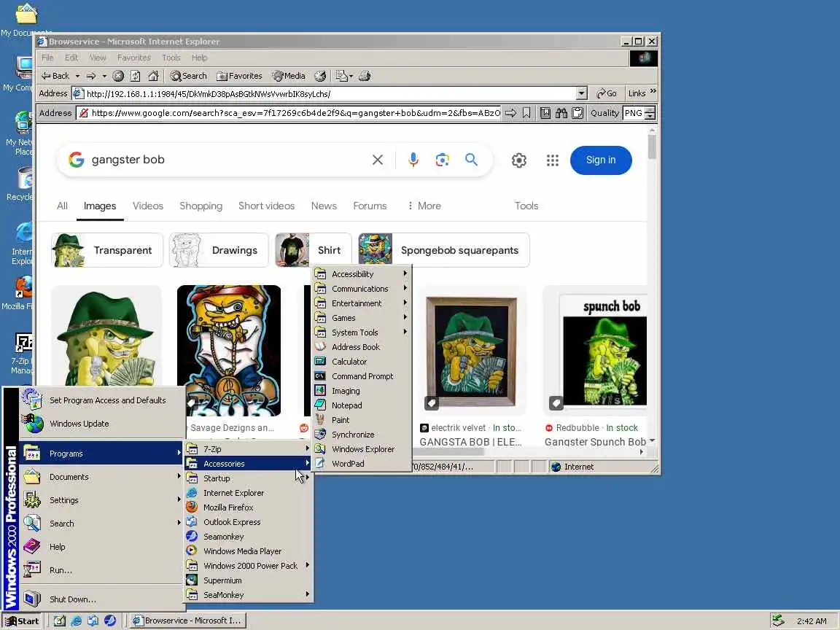Expand the IE Links toolbar chevron
The width and height of the screenshot is (840, 630).
coord(653,92)
